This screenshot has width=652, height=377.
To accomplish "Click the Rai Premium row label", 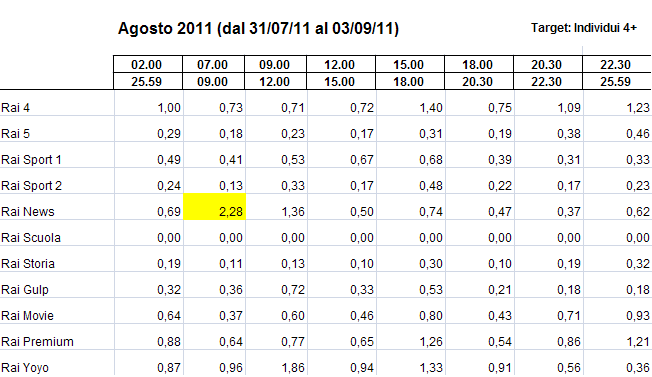I will point(37,342).
